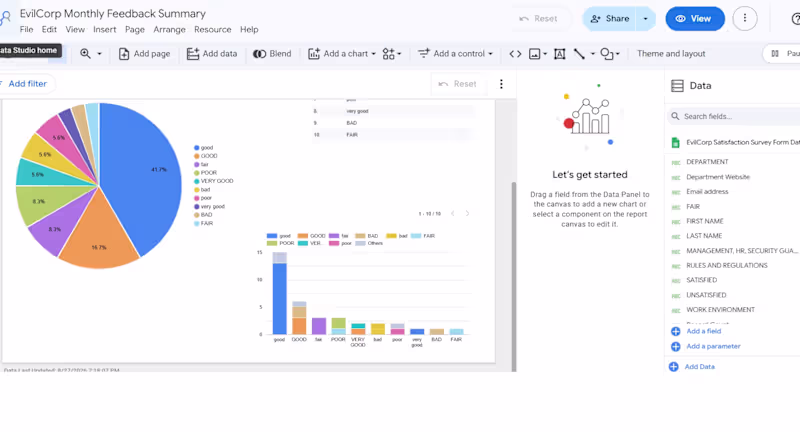800x432 pixels.
Task: Click the 'VERY GOOD' pie legend swatch
Action: pos(196,181)
